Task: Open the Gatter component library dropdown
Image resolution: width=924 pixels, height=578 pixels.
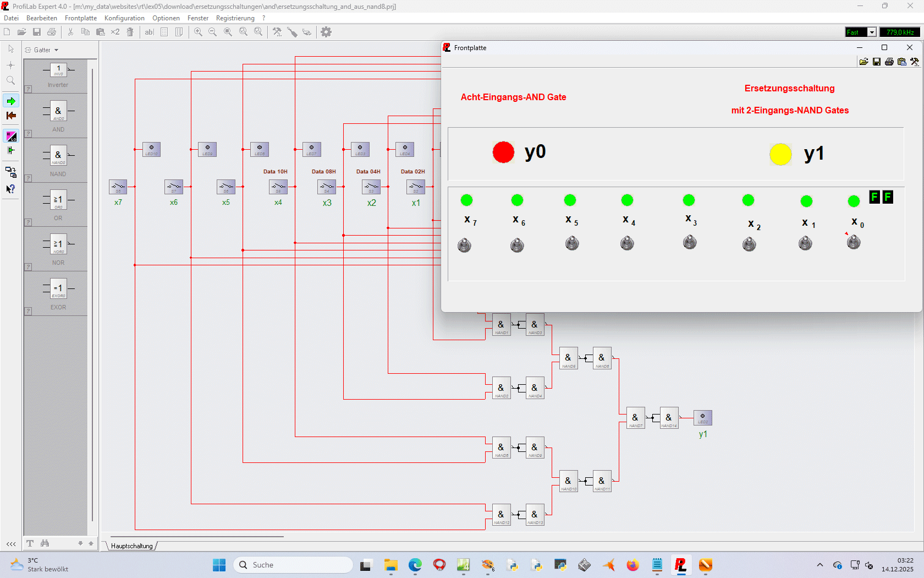Action: 42,50
